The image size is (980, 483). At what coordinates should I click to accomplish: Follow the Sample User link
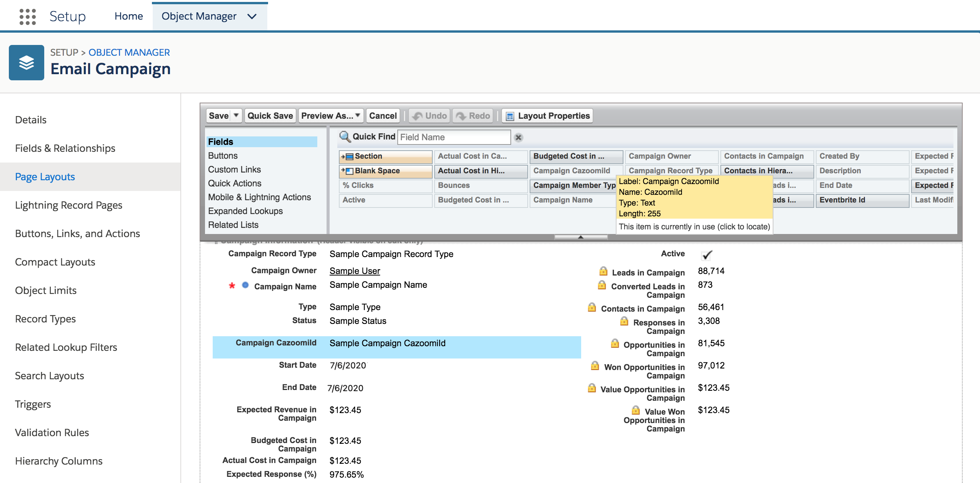354,271
